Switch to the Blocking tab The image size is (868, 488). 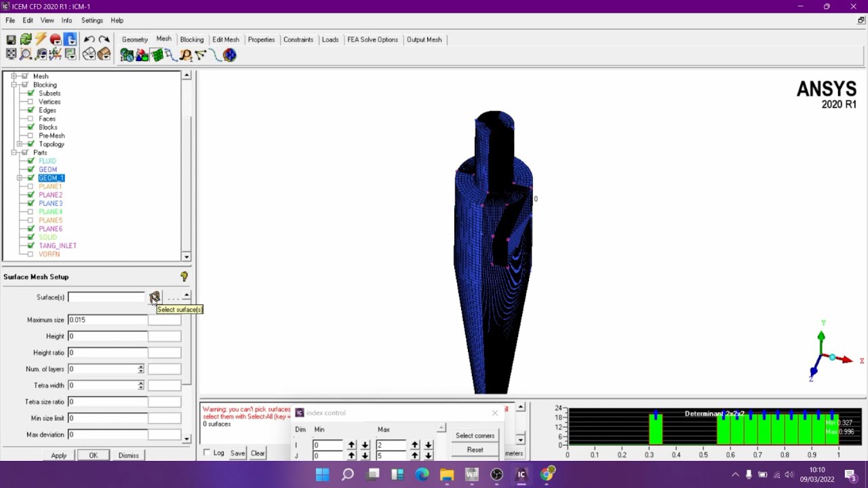192,39
